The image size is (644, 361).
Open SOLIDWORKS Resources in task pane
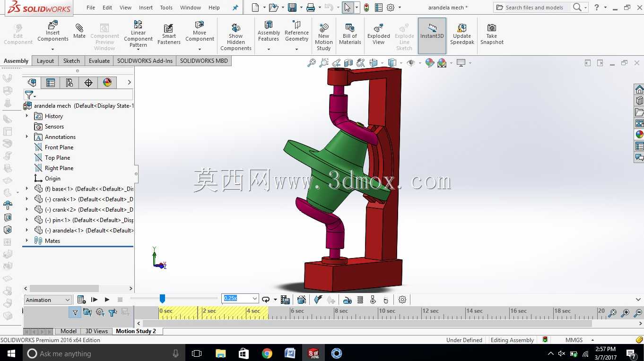639,90
